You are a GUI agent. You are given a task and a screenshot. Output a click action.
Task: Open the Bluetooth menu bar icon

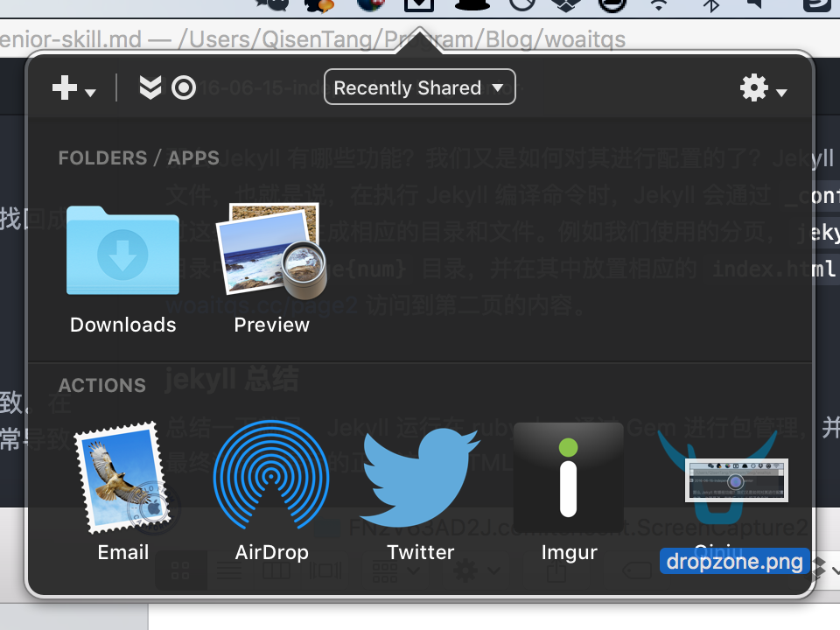pyautogui.click(x=711, y=4)
